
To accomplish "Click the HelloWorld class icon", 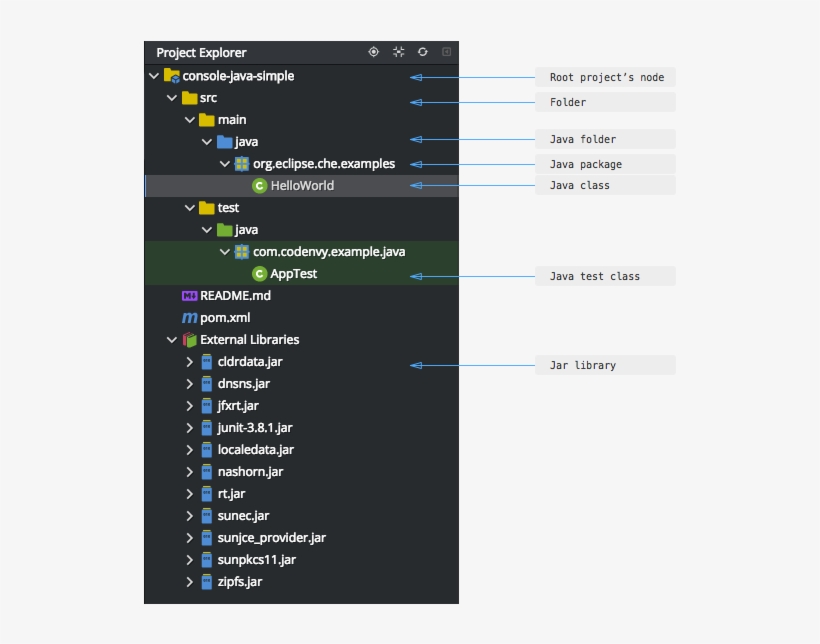I will 260,186.
